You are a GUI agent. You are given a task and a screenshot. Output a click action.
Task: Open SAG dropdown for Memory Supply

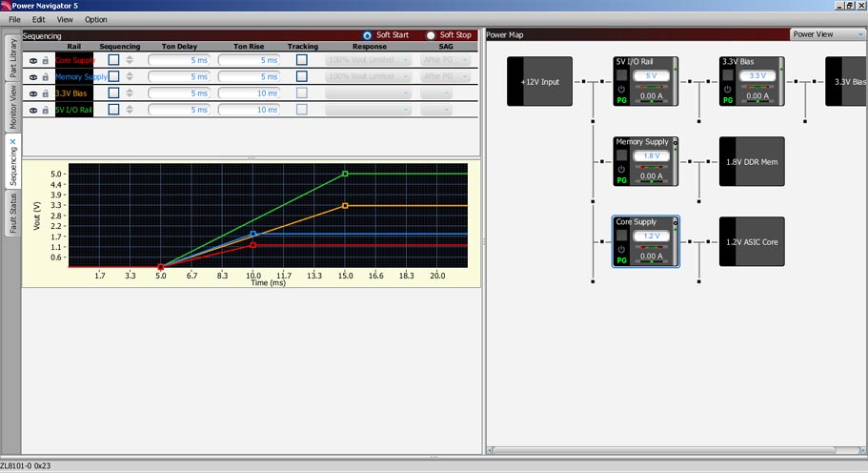(445, 76)
